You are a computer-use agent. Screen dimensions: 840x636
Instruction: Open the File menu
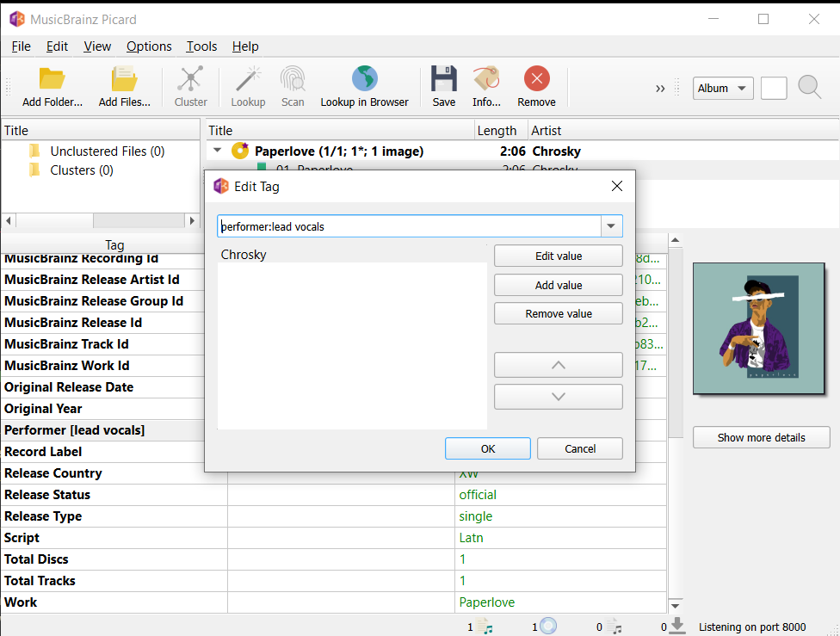[x=21, y=46]
